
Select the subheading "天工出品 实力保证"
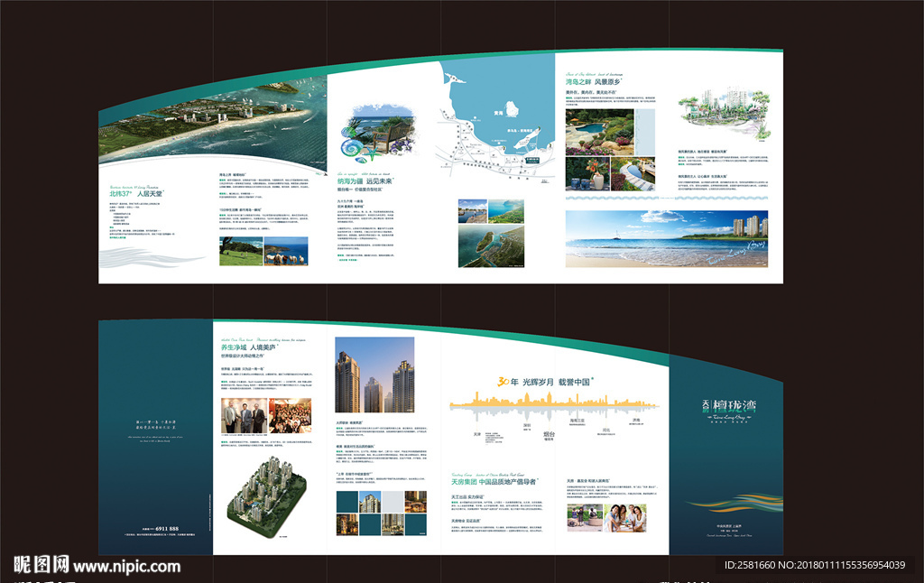tap(467, 497)
